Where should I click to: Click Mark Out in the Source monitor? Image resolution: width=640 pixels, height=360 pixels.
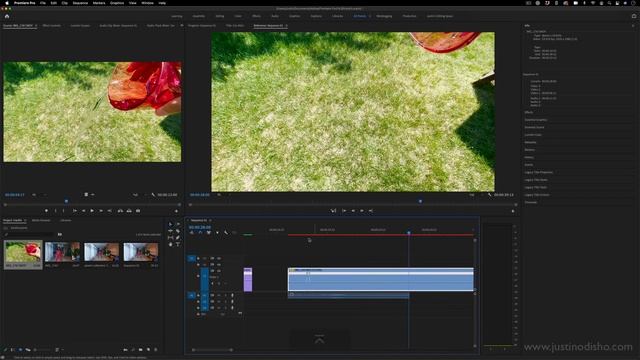pyautogui.click(x=63, y=211)
